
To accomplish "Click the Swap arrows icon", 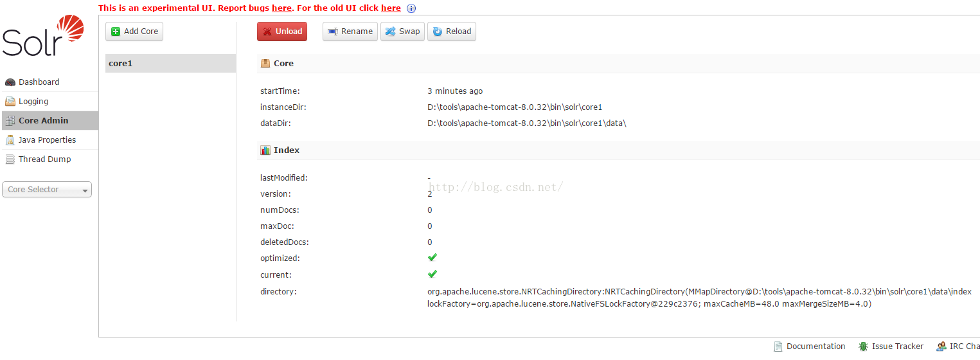I will pos(390,32).
